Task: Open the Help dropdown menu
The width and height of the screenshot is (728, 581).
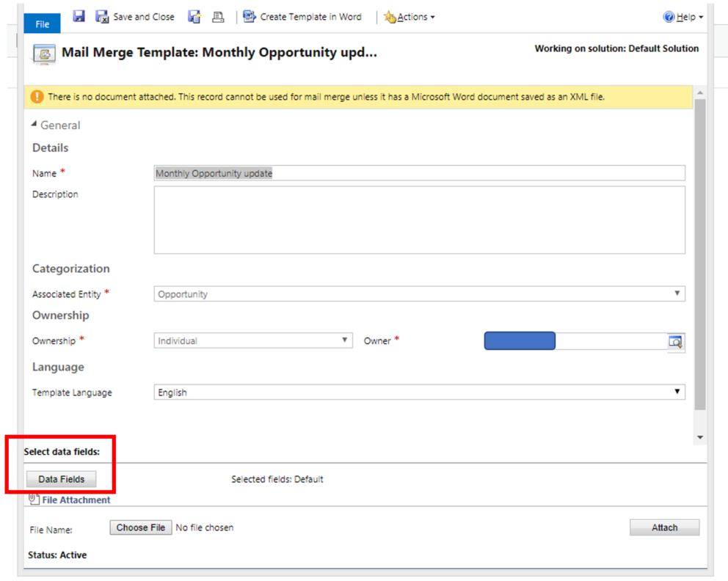Action: [x=682, y=17]
